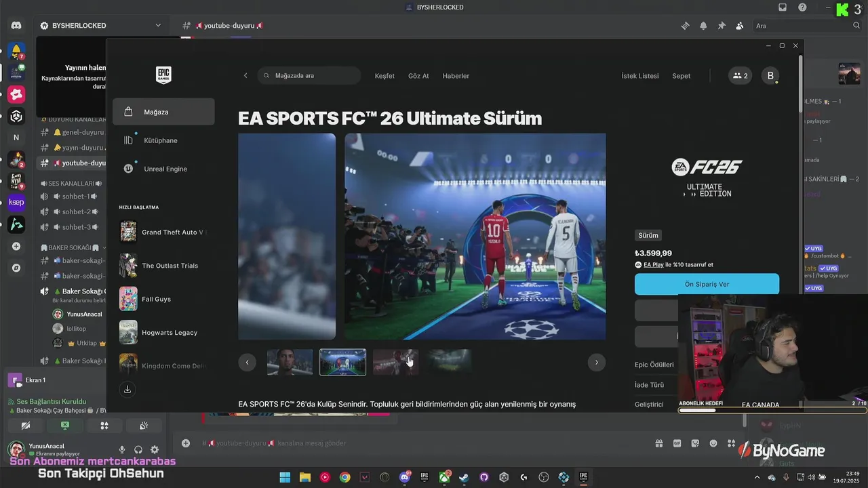Open the Sepet cart
This screenshot has width=868, height=488.
pos(682,76)
